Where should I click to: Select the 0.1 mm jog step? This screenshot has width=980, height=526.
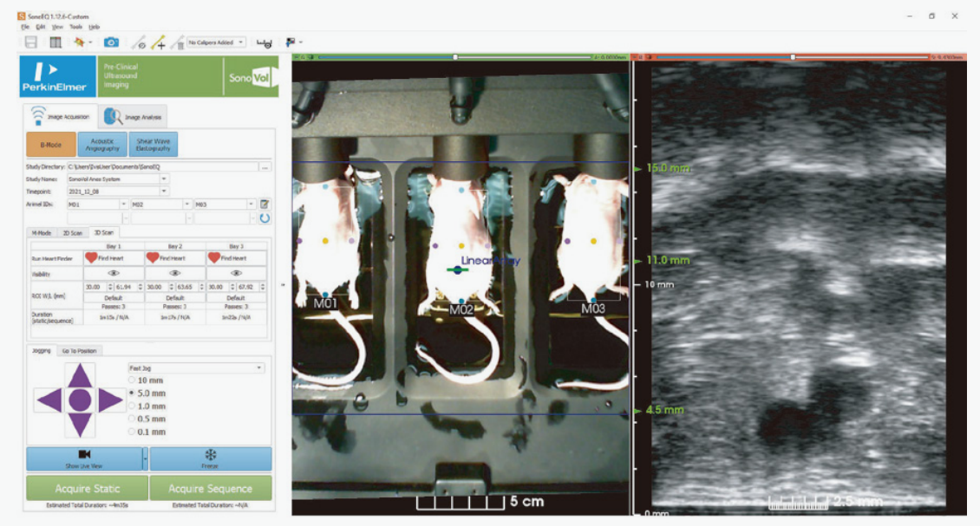(132, 432)
